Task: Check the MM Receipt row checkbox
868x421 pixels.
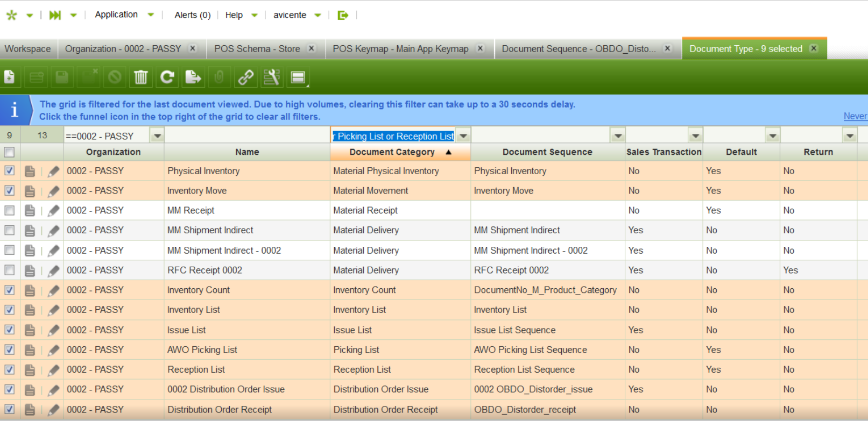Action: click(10, 210)
